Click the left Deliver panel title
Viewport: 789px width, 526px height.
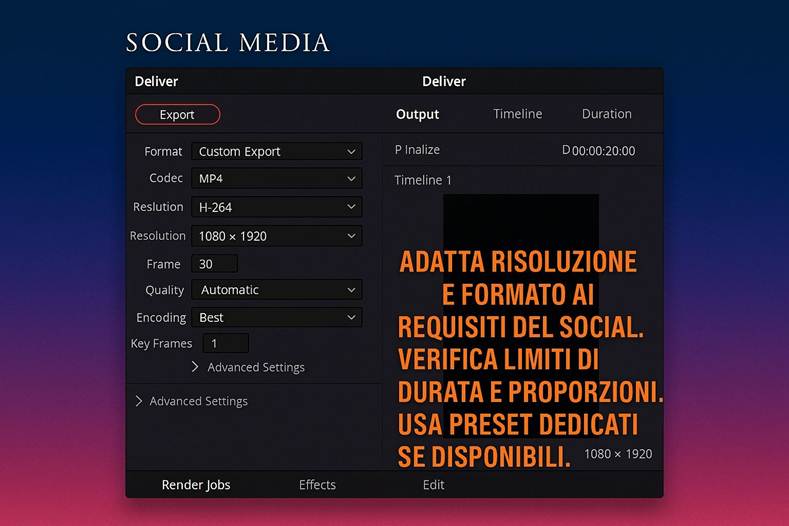156,82
